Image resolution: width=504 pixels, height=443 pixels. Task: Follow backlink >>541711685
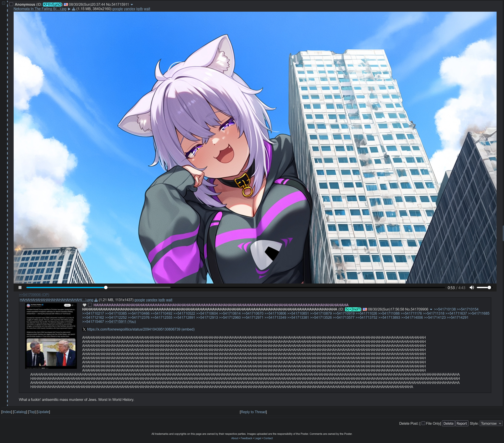pos(479,313)
